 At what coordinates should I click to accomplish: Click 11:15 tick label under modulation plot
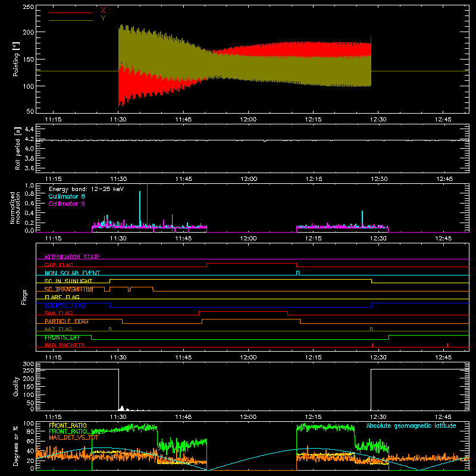(53, 239)
